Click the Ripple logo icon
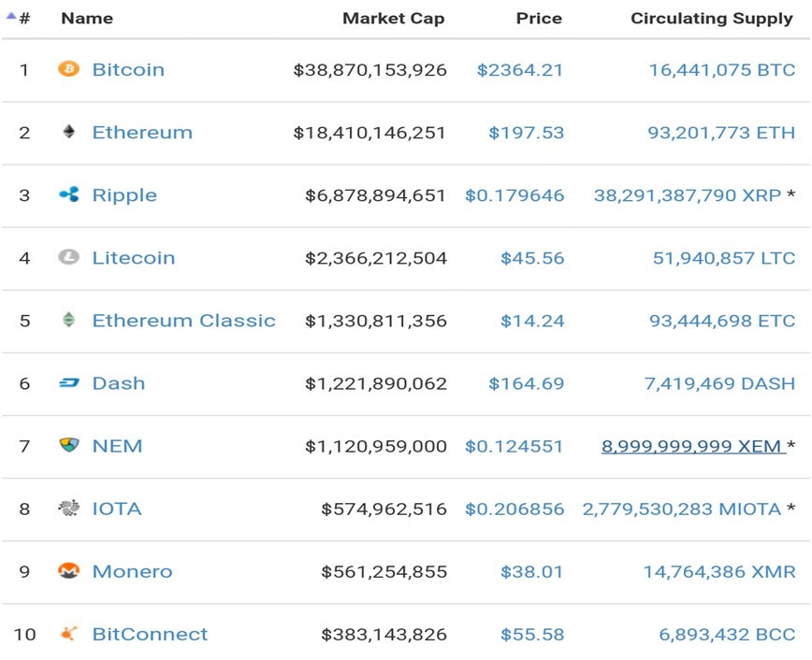The width and height of the screenshot is (812, 660). pyautogui.click(x=68, y=194)
